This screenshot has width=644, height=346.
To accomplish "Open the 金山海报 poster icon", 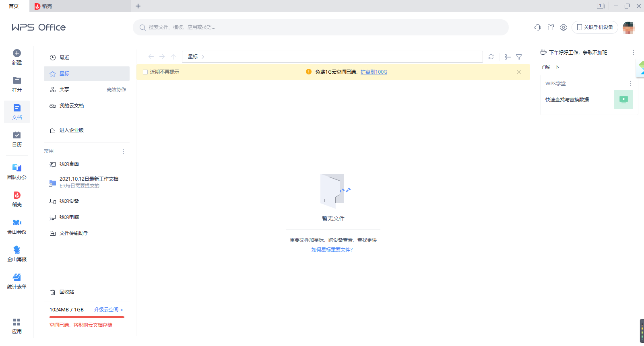I will 17,250.
